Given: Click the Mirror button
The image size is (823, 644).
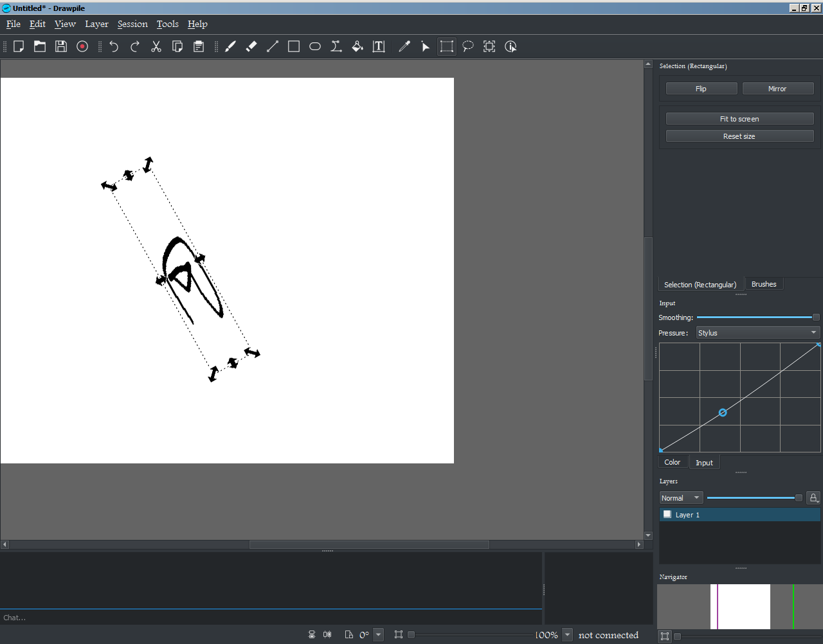Looking at the screenshot, I should [x=778, y=89].
